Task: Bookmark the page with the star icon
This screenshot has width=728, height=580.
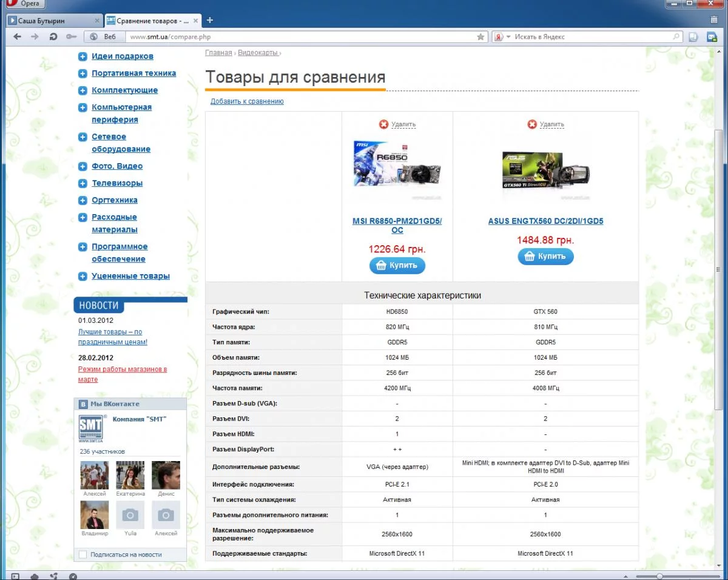Action: 480,37
